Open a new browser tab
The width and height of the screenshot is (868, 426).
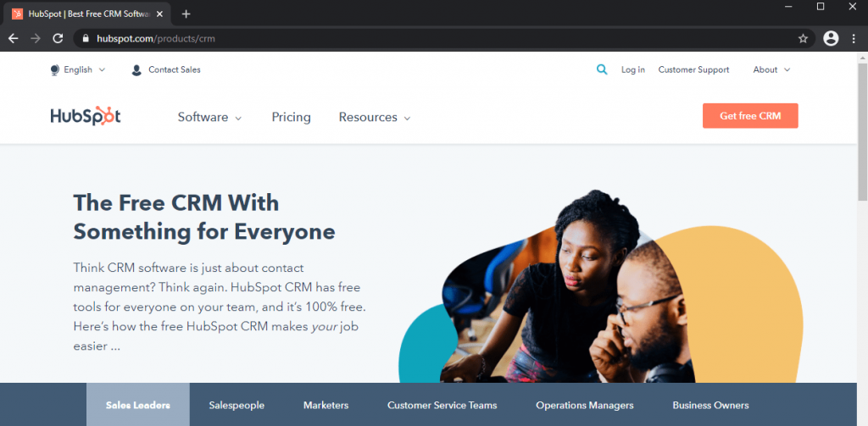tap(186, 14)
